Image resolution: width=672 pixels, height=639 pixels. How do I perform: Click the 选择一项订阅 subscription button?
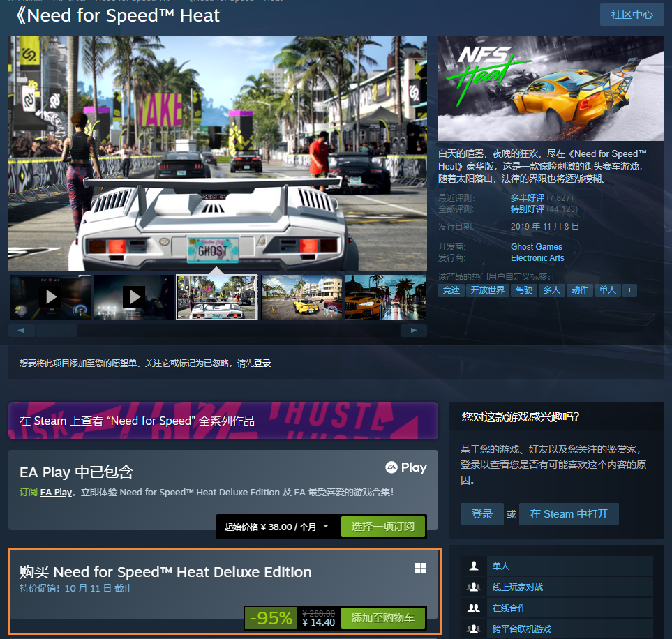(x=382, y=526)
